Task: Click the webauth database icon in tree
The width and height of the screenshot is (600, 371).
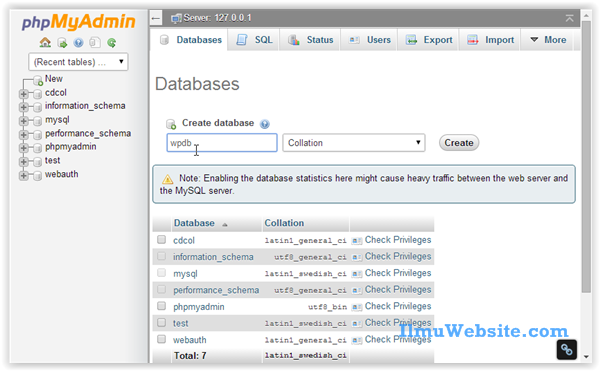Action: coord(38,176)
